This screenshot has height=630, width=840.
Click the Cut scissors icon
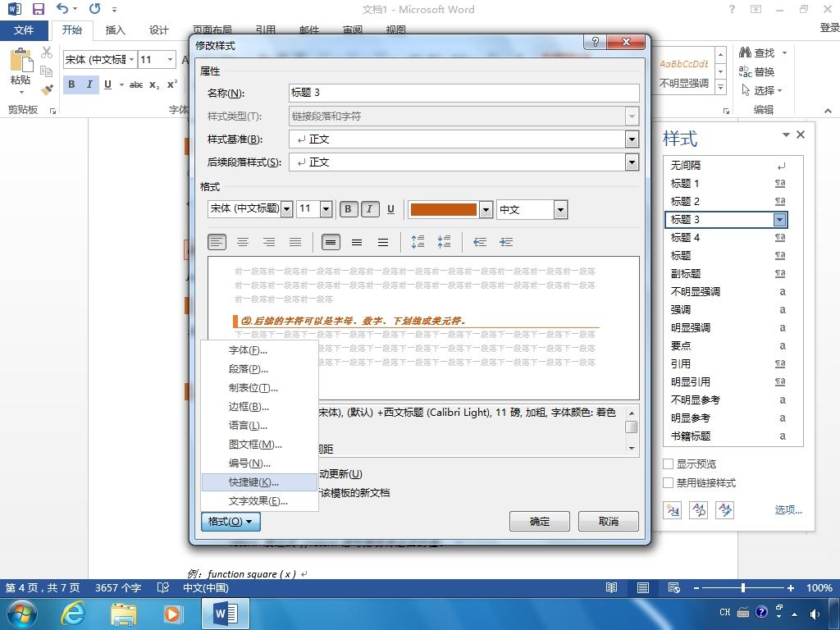(47, 52)
